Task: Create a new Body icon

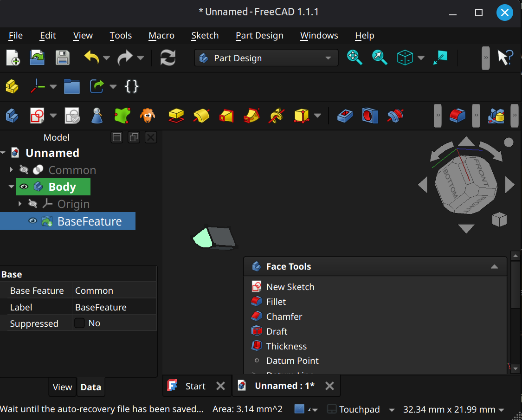Action: (x=13, y=116)
